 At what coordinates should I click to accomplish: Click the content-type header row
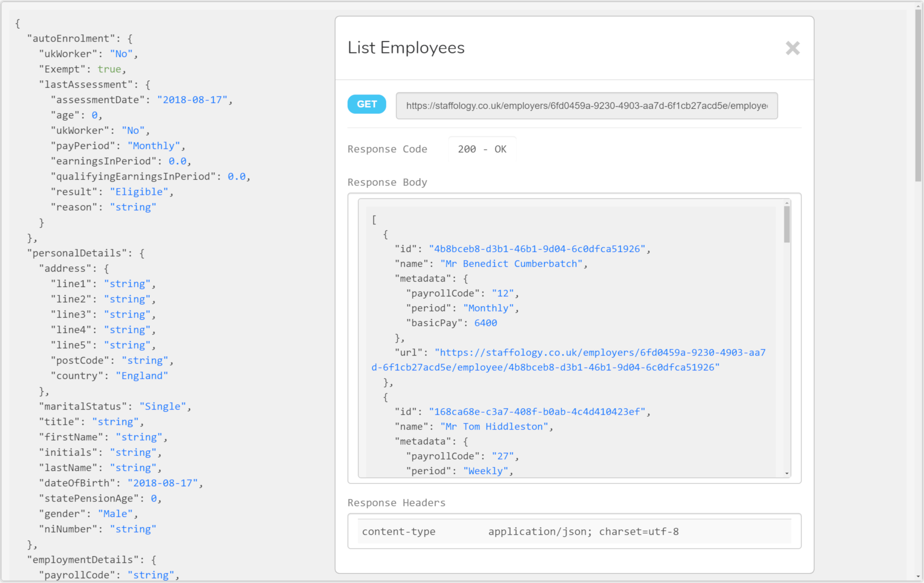coord(574,531)
